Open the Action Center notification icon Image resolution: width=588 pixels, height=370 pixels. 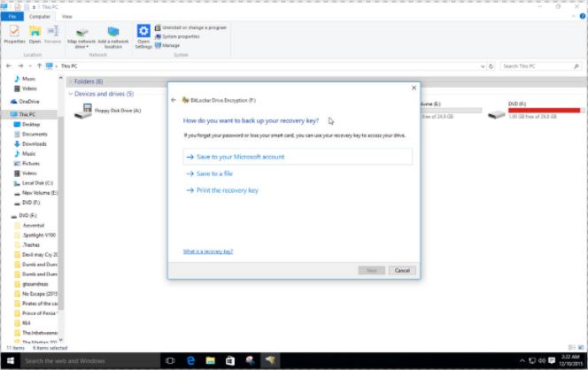click(x=552, y=360)
